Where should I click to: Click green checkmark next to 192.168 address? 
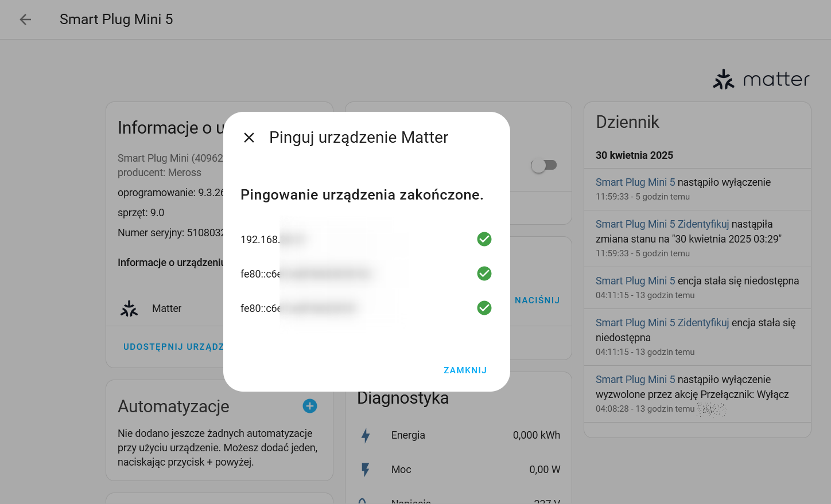(484, 239)
